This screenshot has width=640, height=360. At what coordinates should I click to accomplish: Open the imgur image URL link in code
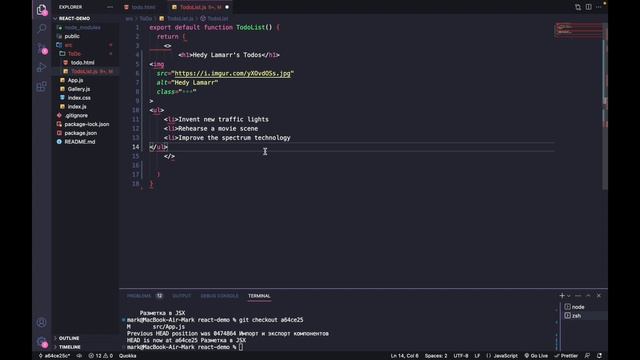coord(232,73)
